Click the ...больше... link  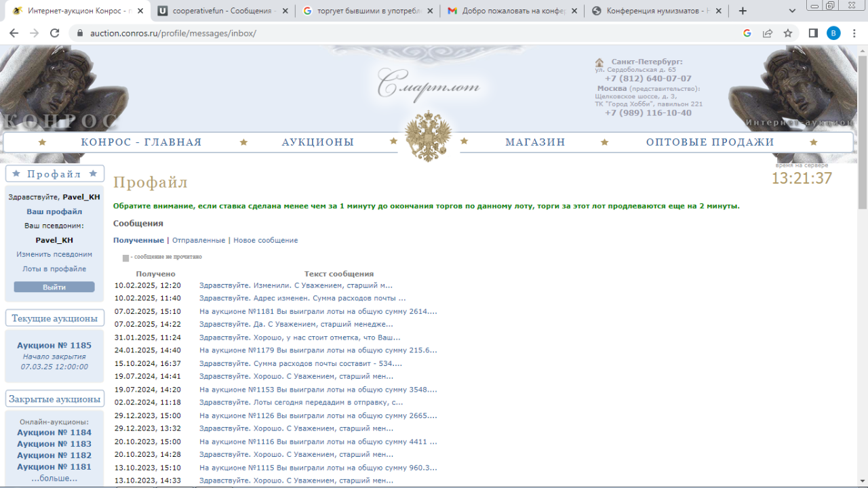(x=54, y=478)
